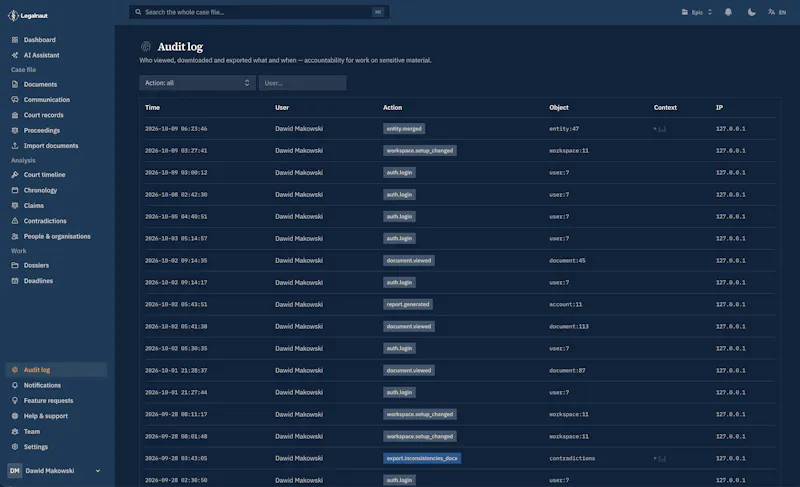Screen dimensions: 800x487
Task: Expand the Dawid Makowski account menu
Action: [55, 471]
